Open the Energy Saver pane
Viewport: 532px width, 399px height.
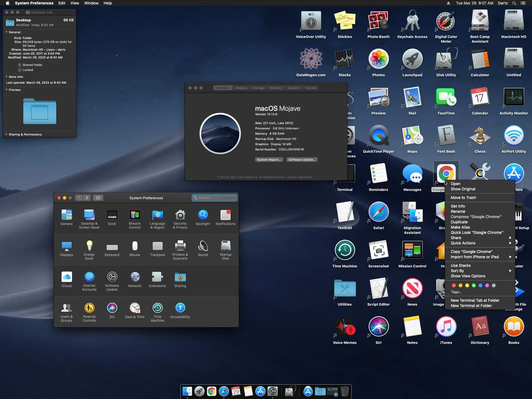(89, 246)
